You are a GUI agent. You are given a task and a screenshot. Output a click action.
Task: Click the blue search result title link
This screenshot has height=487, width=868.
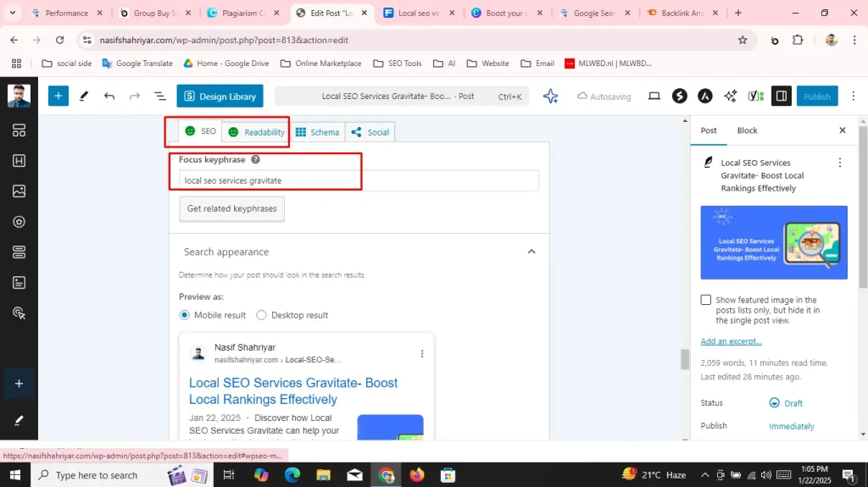click(292, 390)
